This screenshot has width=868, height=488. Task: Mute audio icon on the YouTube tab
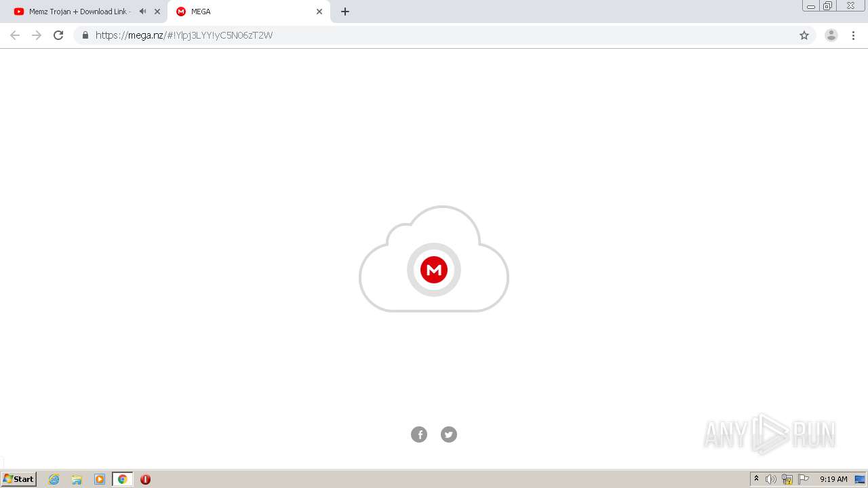[x=142, y=12]
